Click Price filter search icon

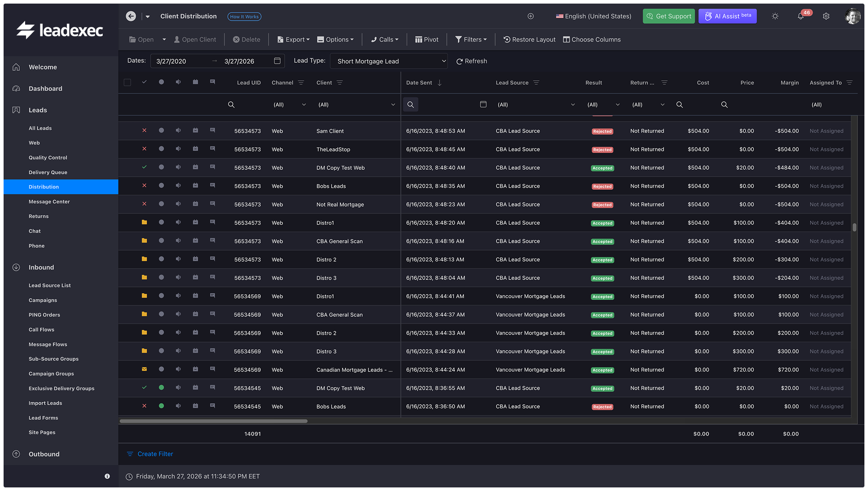coord(725,104)
